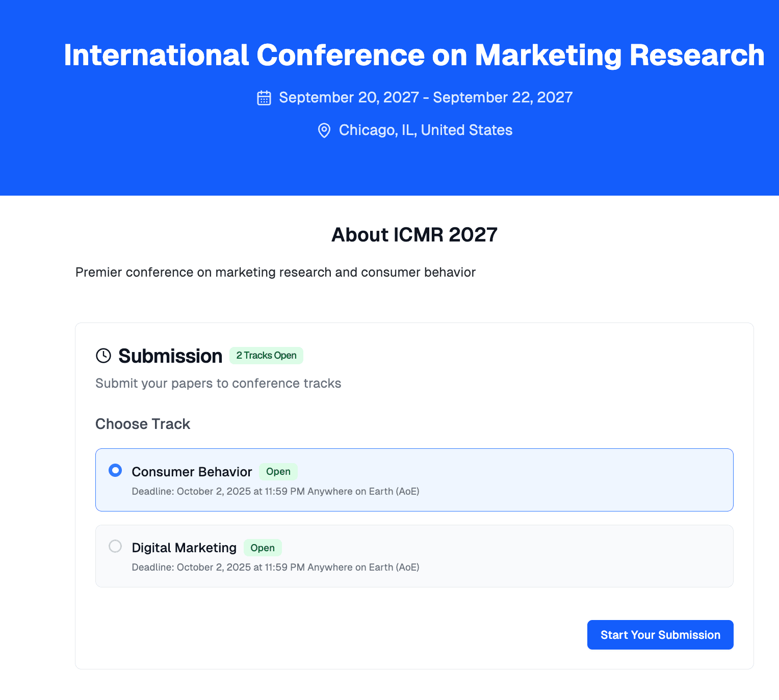Click the 'Open' badge on Consumer Behavior track

coord(278,472)
